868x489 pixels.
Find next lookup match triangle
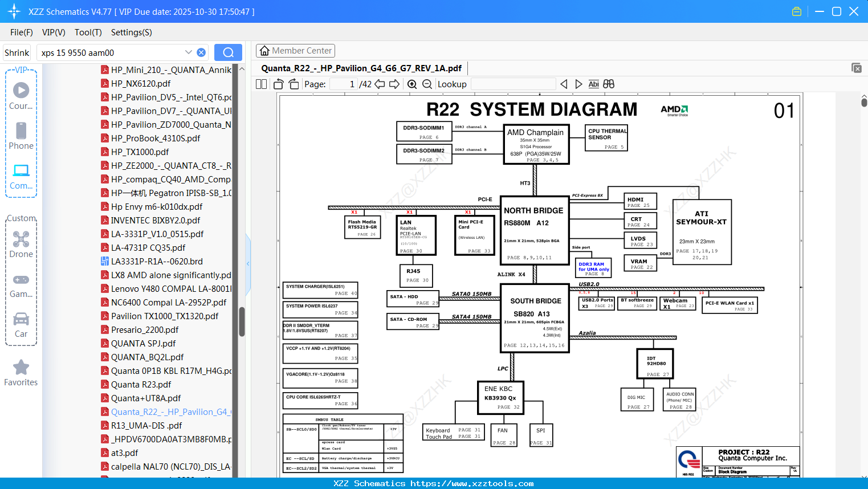[x=578, y=84]
